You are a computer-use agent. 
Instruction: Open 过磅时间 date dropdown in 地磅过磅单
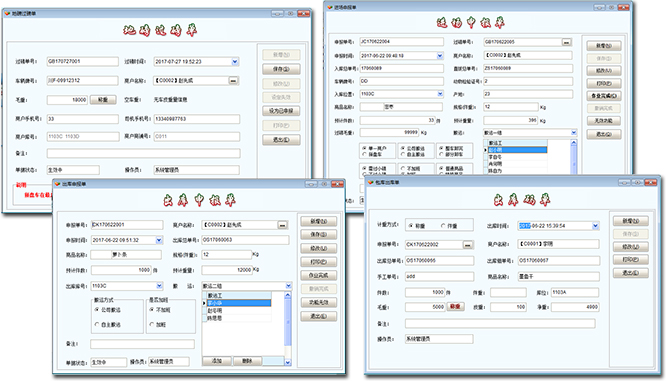pyautogui.click(x=235, y=62)
